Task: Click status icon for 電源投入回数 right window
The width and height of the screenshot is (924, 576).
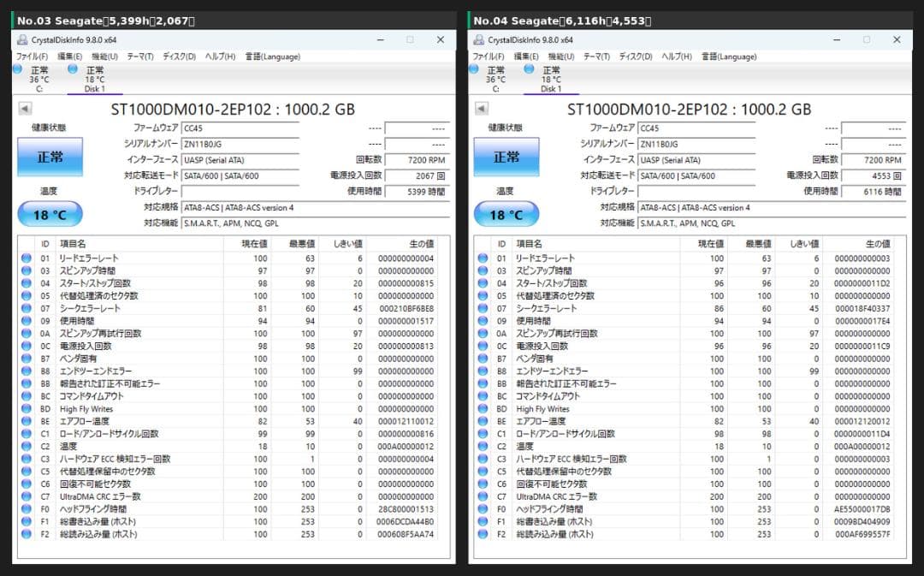Action: click(483, 346)
